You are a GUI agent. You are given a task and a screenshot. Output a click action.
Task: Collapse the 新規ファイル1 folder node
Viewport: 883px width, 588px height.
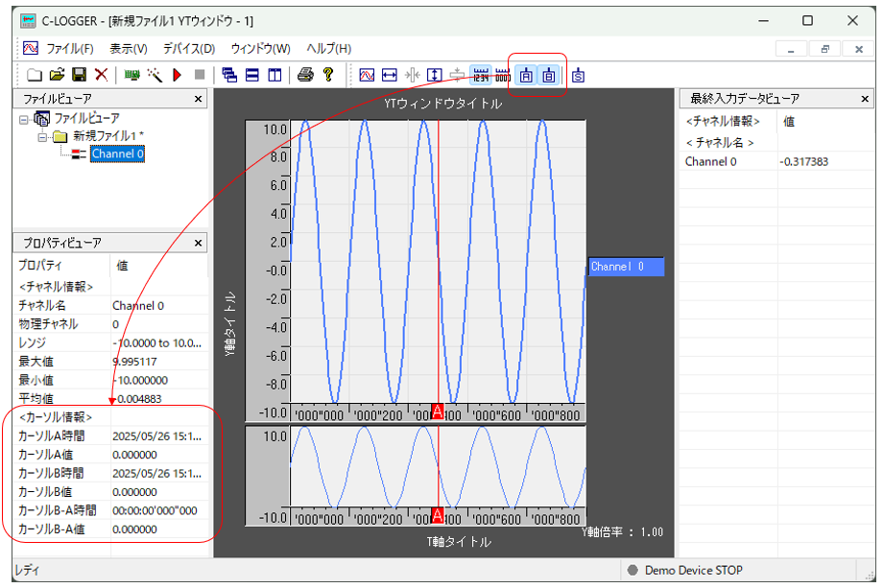coord(43,136)
